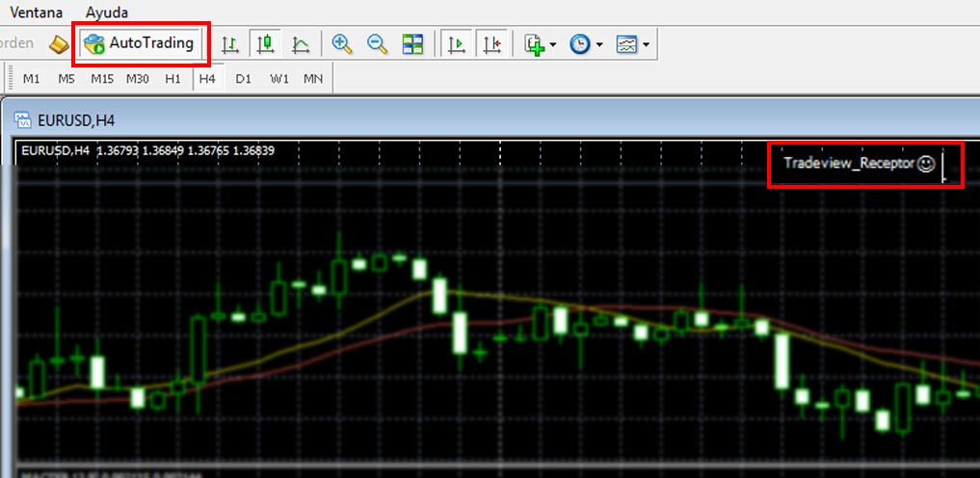Select M5 timeframe

point(66,79)
